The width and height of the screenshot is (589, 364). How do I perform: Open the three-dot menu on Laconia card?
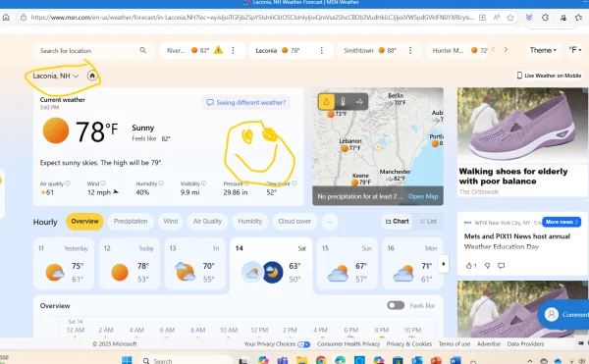coord(322,50)
